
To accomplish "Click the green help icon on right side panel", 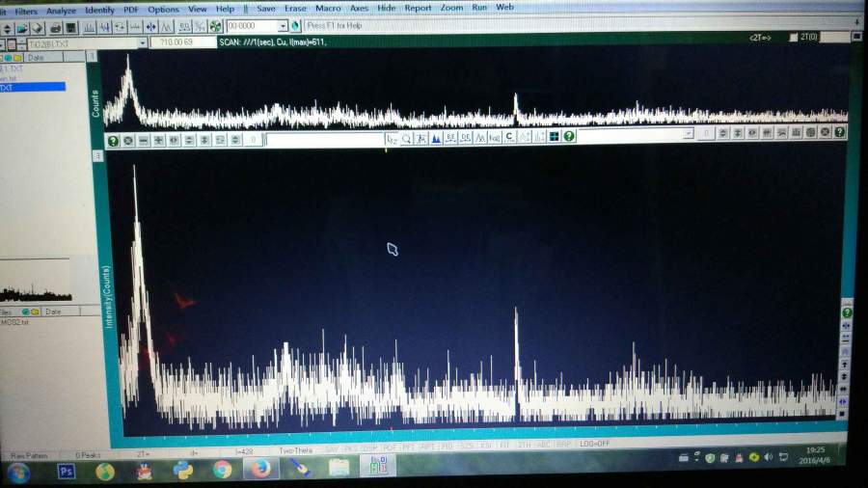I will 847,312.
